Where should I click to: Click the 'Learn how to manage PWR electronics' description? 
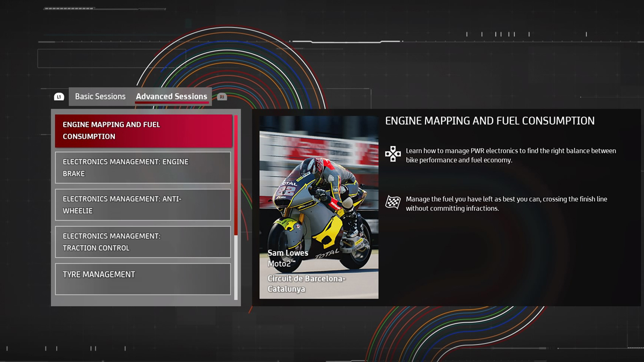(511, 156)
